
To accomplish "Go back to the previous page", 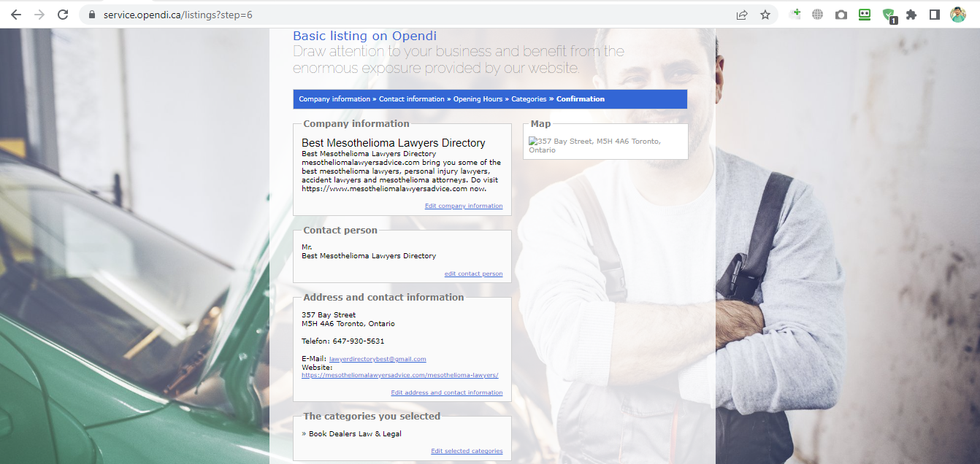I will coord(15,15).
